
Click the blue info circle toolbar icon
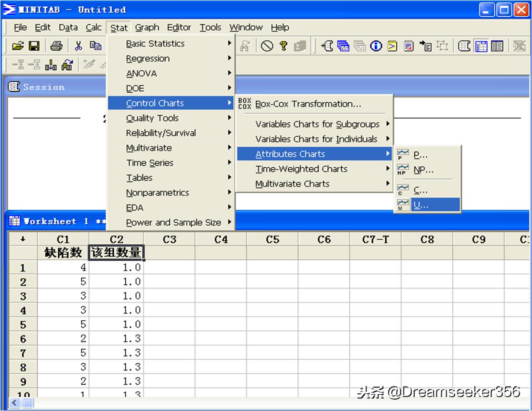coord(376,46)
